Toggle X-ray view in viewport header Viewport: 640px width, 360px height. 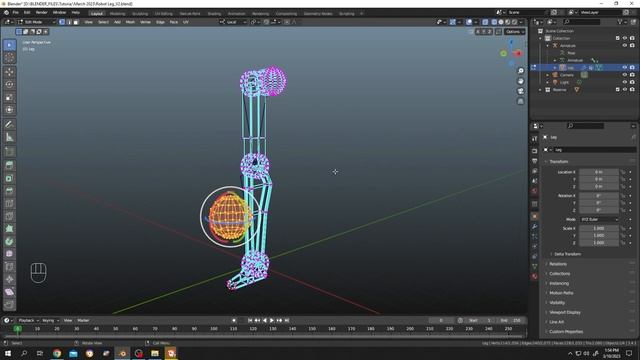click(485, 22)
